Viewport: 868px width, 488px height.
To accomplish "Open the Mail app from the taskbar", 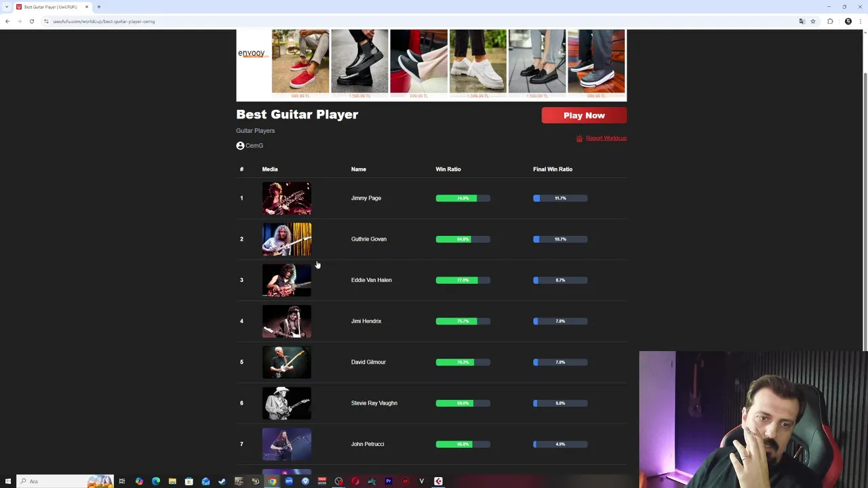I will (205, 481).
